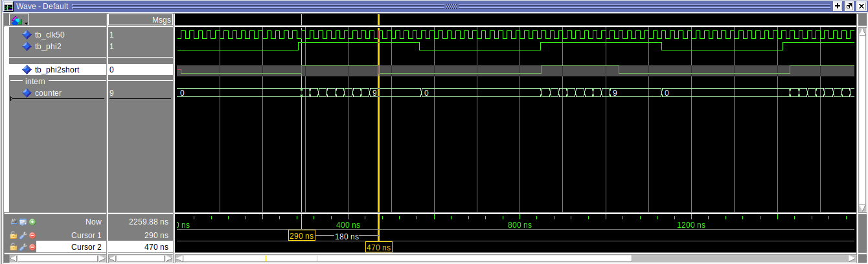868x264 pixels.
Task: Click the blue diamond icon of tb_phi2
Action: click(x=27, y=47)
